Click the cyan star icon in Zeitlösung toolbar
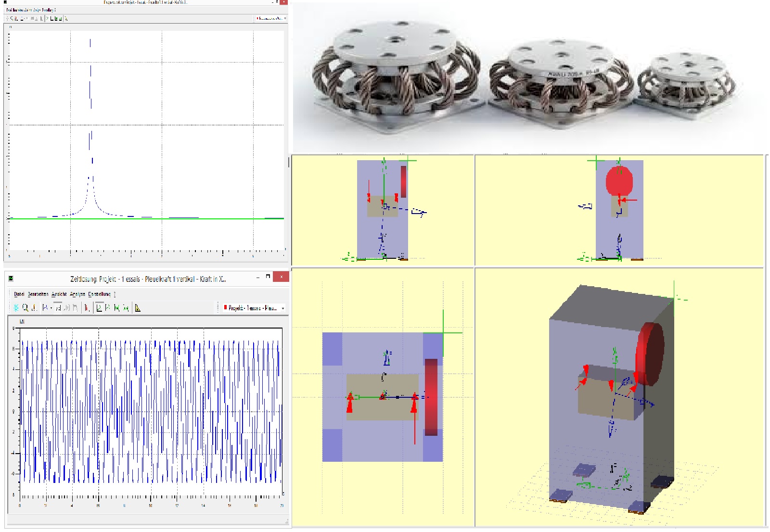Screen dimensions: 770x532 [x=16, y=308]
